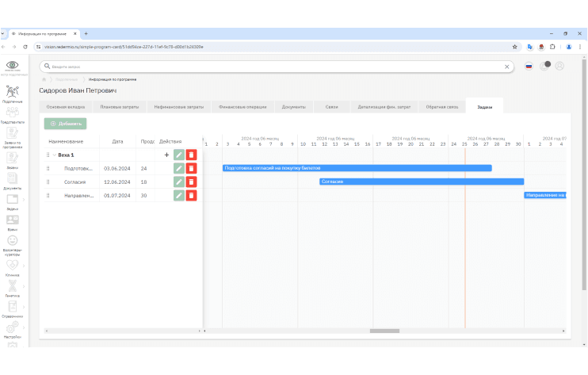The height and width of the screenshot is (375, 588).
Task: Switch to Документы tab
Action: point(294,107)
